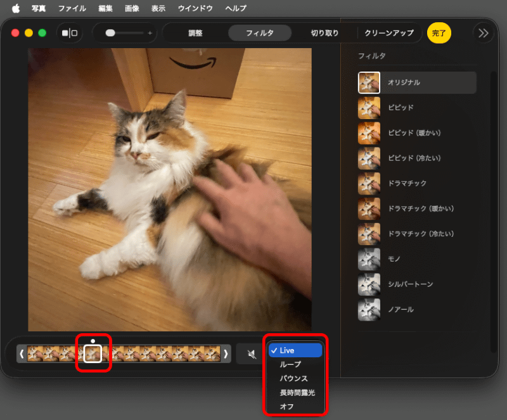The image size is (507, 420).
Task: Expand the toolbar overflow chevrons
Action: click(483, 33)
